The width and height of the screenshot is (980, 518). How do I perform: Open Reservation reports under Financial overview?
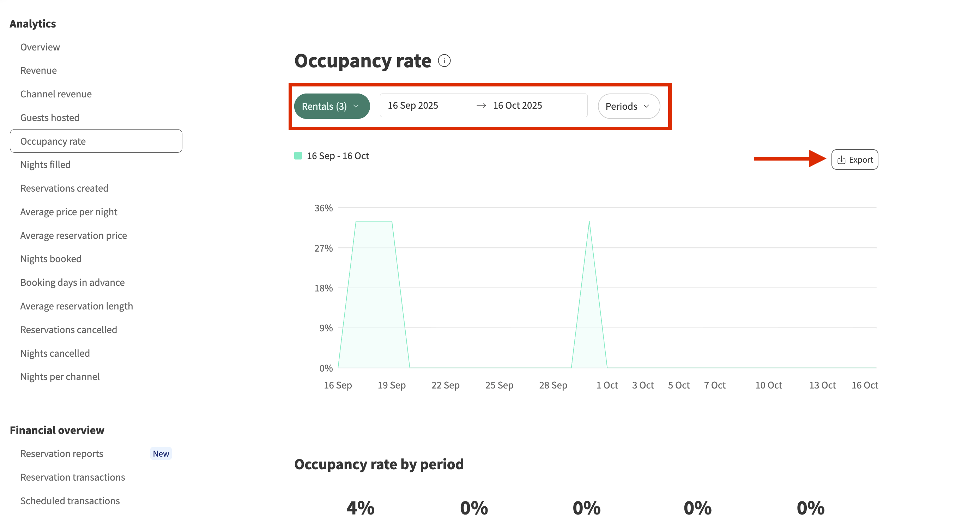[62, 453]
